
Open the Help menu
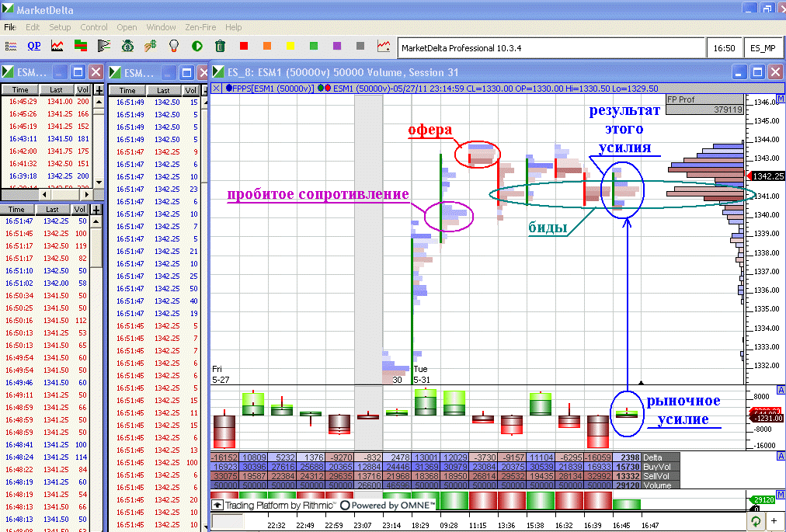point(233,27)
